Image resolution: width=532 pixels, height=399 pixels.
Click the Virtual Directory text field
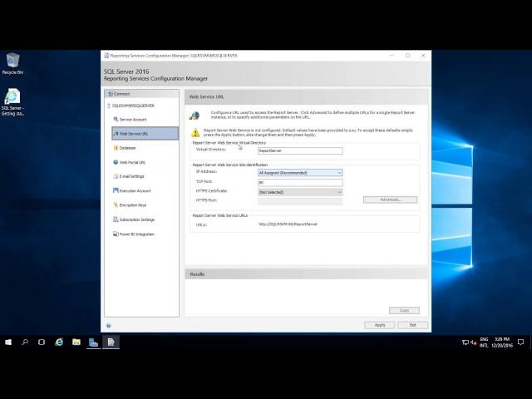(300, 150)
